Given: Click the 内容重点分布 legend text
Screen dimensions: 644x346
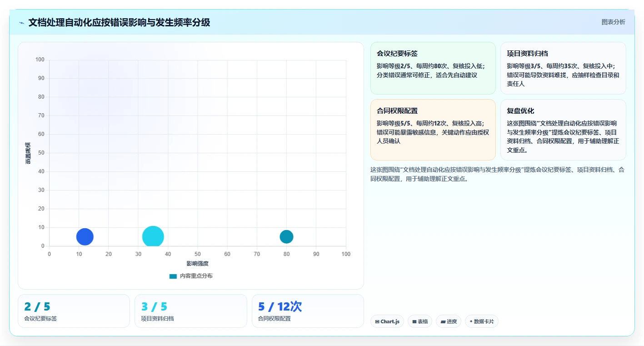Looking at the screenshot, I should point(196,276).
